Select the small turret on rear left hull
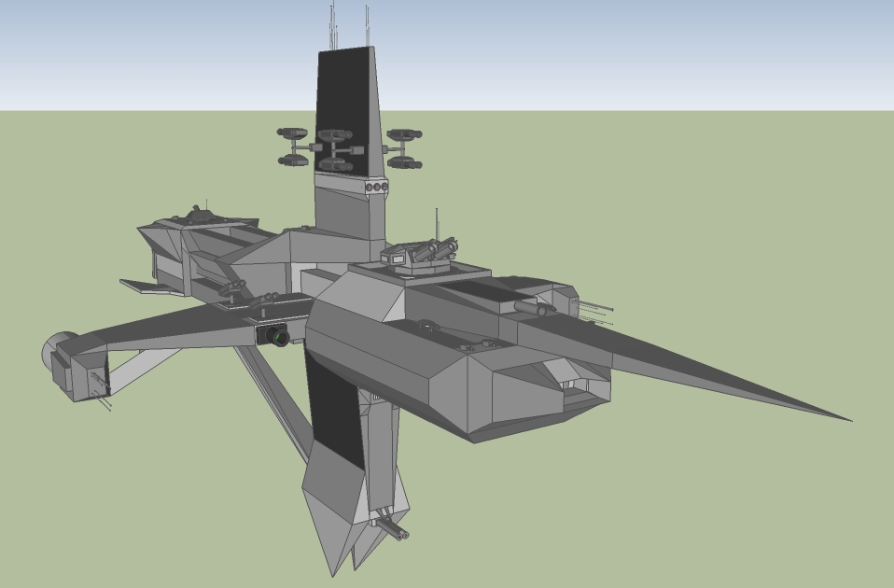The image size is (894, 588). (198, 216)
